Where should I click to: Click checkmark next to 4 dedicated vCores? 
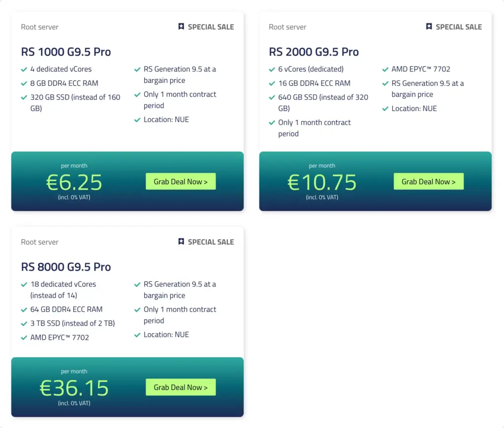coord(24,69)
